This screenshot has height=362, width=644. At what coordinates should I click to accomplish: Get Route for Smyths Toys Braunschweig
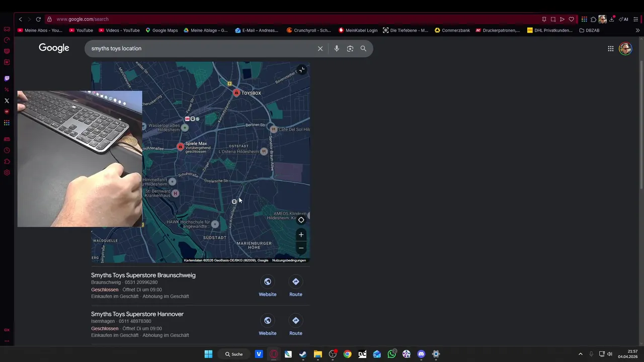296,282
